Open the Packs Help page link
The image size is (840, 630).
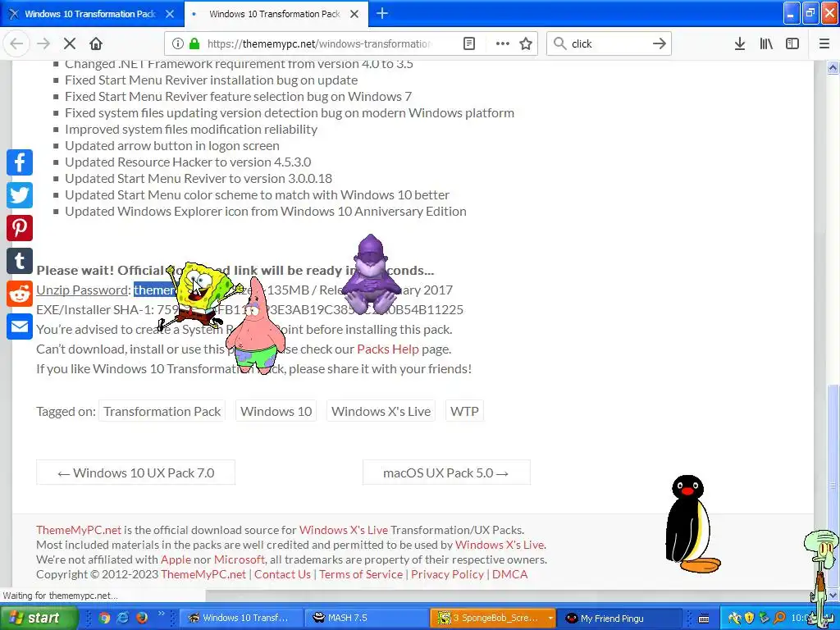(x=388, y=349)
